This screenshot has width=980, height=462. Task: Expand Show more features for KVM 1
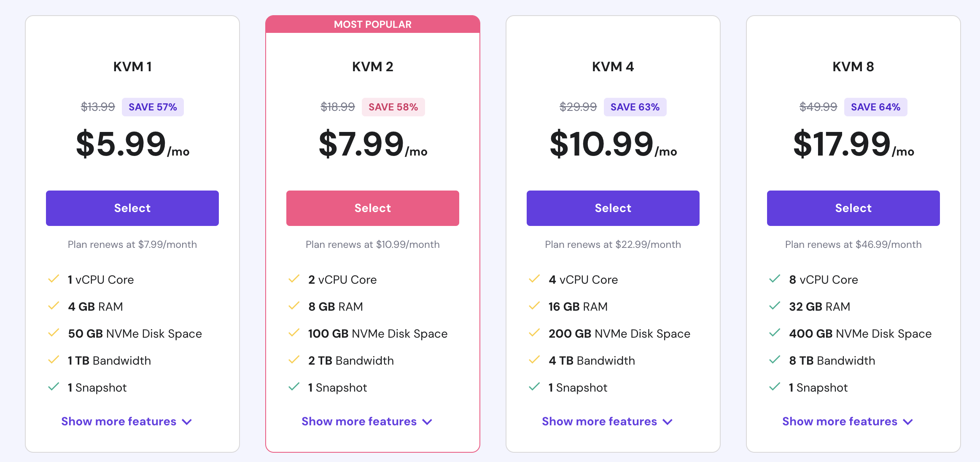[x=127, y=422]
